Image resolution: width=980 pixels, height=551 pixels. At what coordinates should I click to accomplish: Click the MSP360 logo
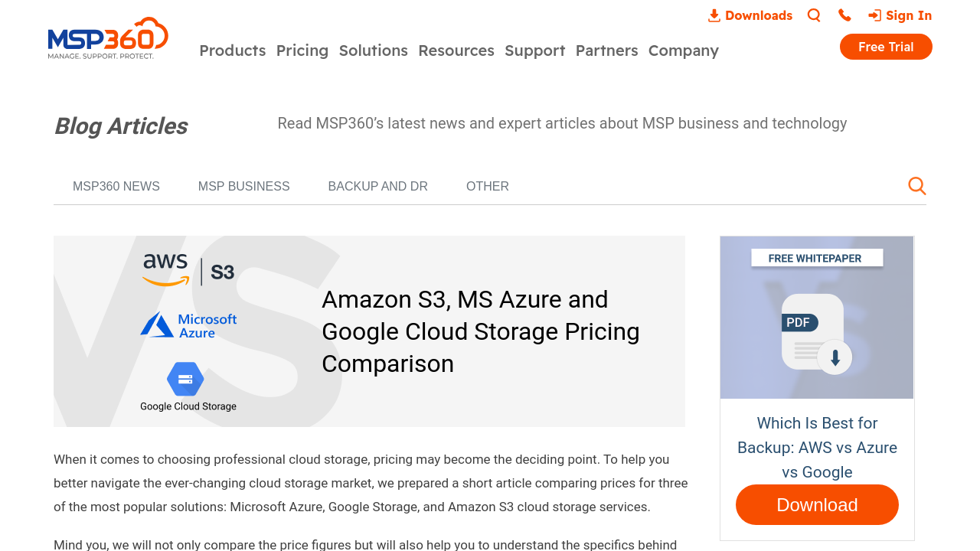pyautogui.click(x=108, y=38)
